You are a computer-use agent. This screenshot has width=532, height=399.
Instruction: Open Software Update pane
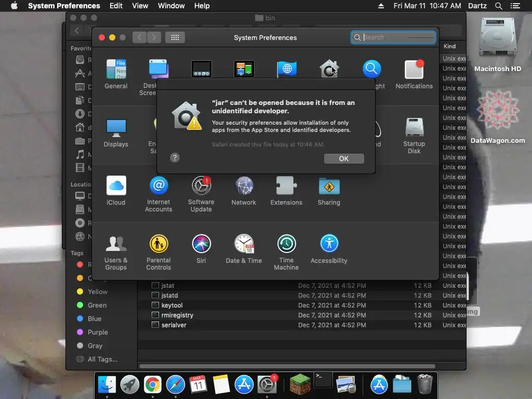pyautogui.click(x=201, y=194)
